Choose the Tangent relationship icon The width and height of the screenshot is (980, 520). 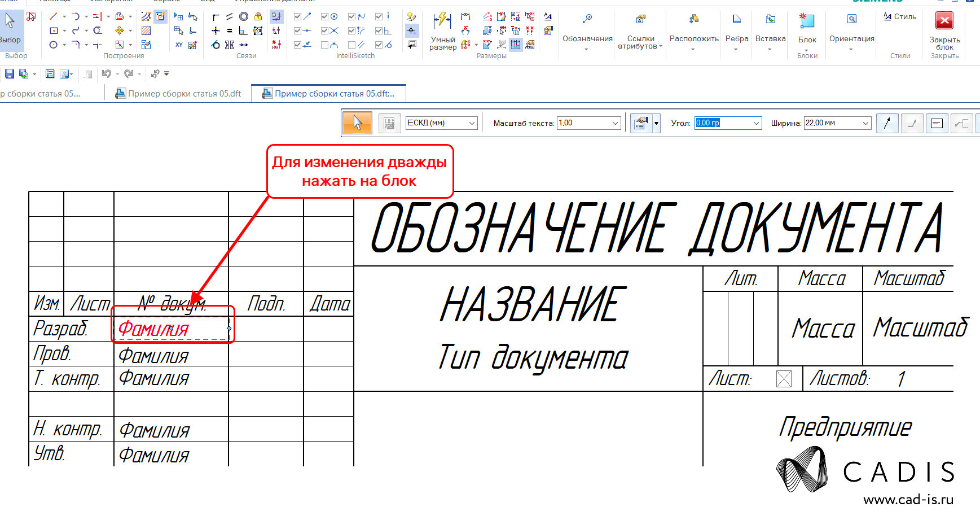216,45
